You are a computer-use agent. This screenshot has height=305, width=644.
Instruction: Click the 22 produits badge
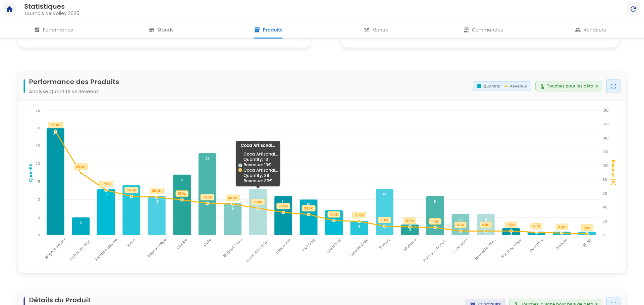[x=485, y=303]
